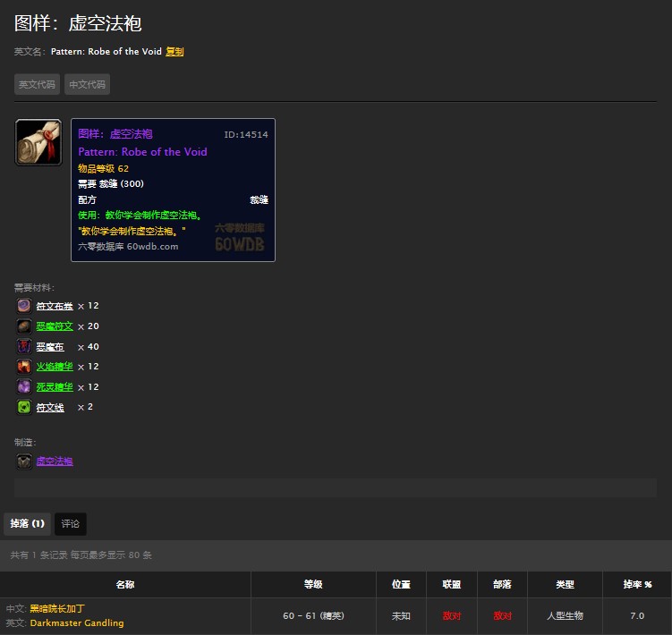Click the pattern scroll icon
672x635 pixels.
[38, 142]
